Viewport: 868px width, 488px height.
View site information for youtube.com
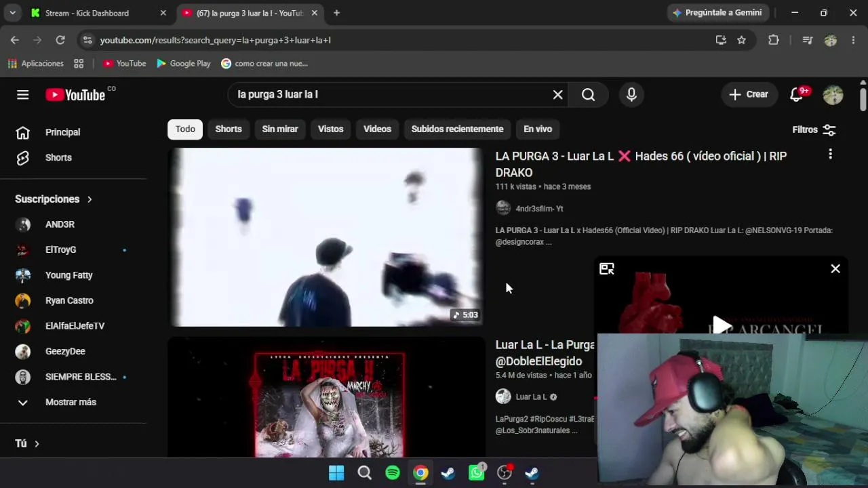[x=87, y=40]
